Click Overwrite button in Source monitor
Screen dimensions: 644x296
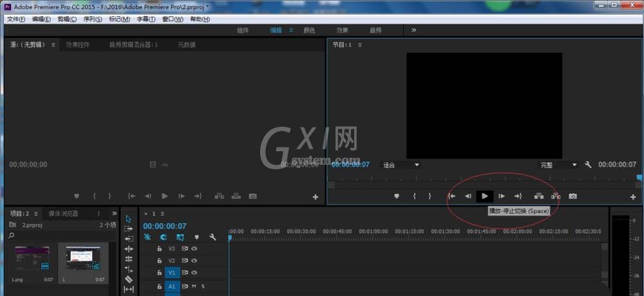coord(236,196)
